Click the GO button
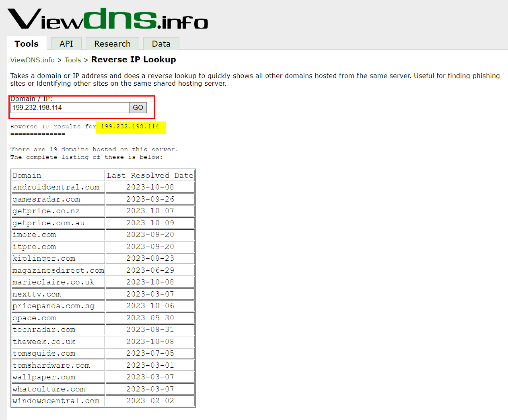Image resolution: width=508 pixels, height=420 pixels. click(138, 107)
